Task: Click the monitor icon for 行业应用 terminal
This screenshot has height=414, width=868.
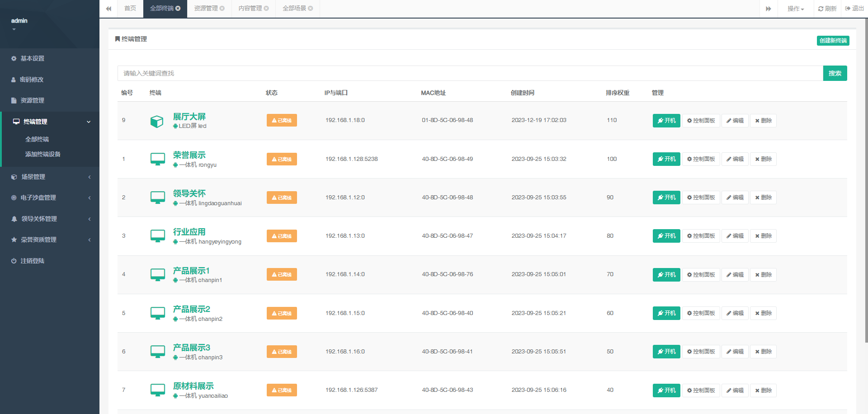Action: click(x=158, y=236)
